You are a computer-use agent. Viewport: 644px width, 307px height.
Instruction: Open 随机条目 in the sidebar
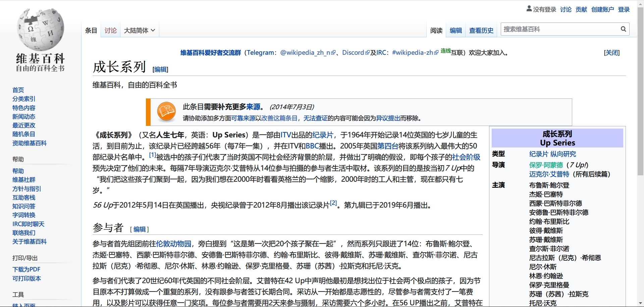tap(24, 134)
